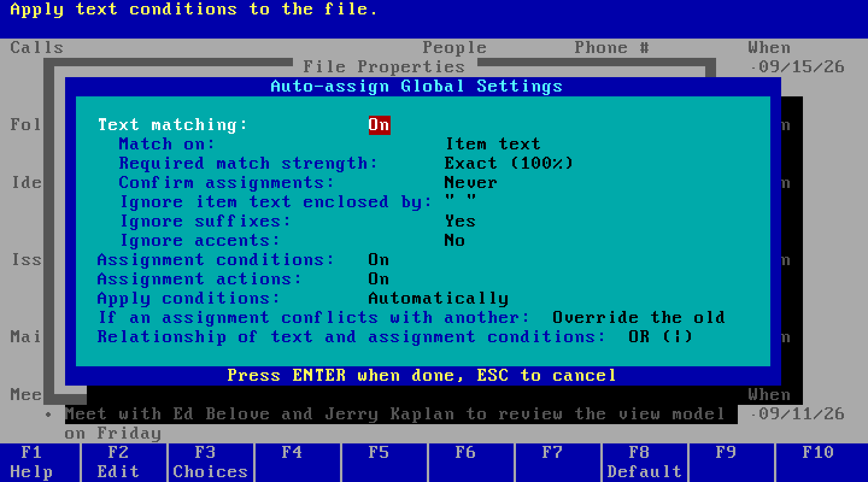868x482 pixels.
Task: Select Confirm assignments 'Never' value
Action: tap(471, 183)
